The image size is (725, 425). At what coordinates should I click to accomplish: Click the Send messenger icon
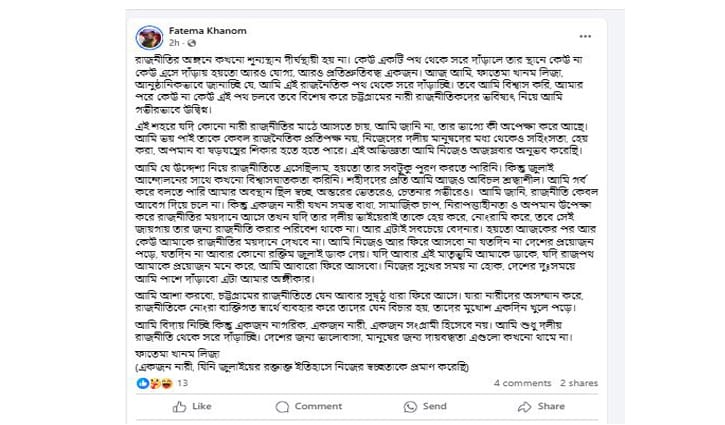pos(407,407)
